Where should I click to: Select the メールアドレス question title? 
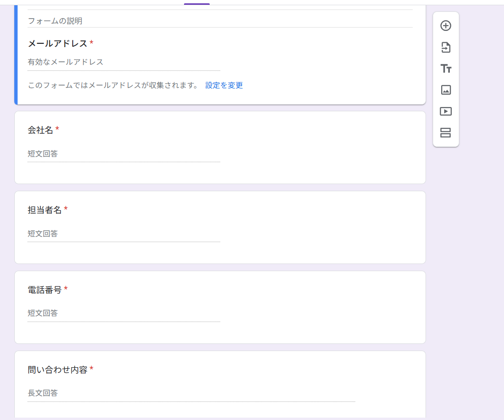pos(58,44)
